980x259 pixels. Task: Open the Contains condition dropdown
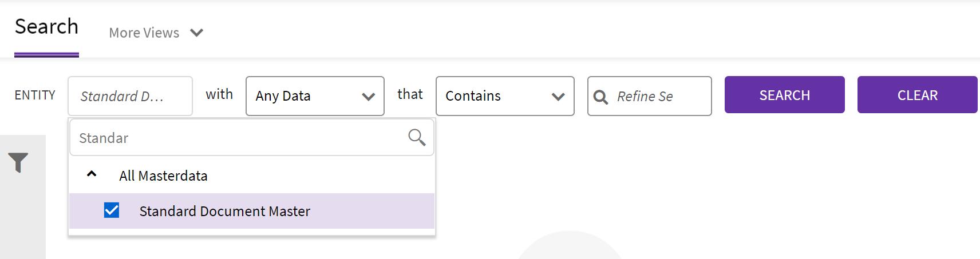[504, 96]
